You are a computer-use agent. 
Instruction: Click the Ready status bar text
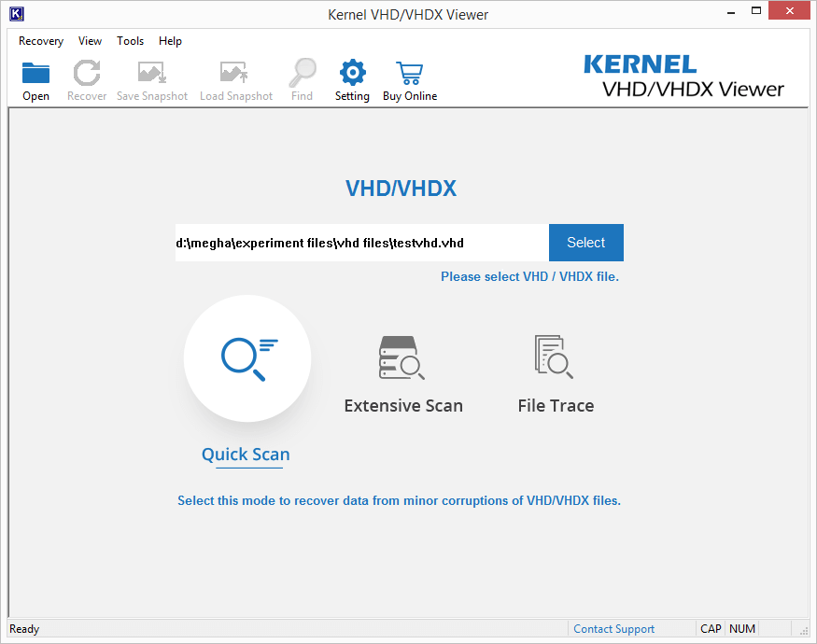(24, 629)
